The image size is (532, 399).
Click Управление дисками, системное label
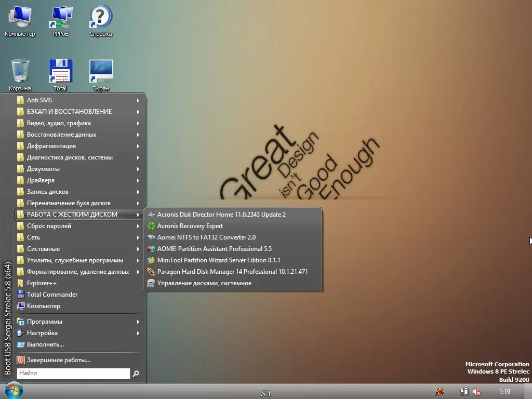[204, 283]
